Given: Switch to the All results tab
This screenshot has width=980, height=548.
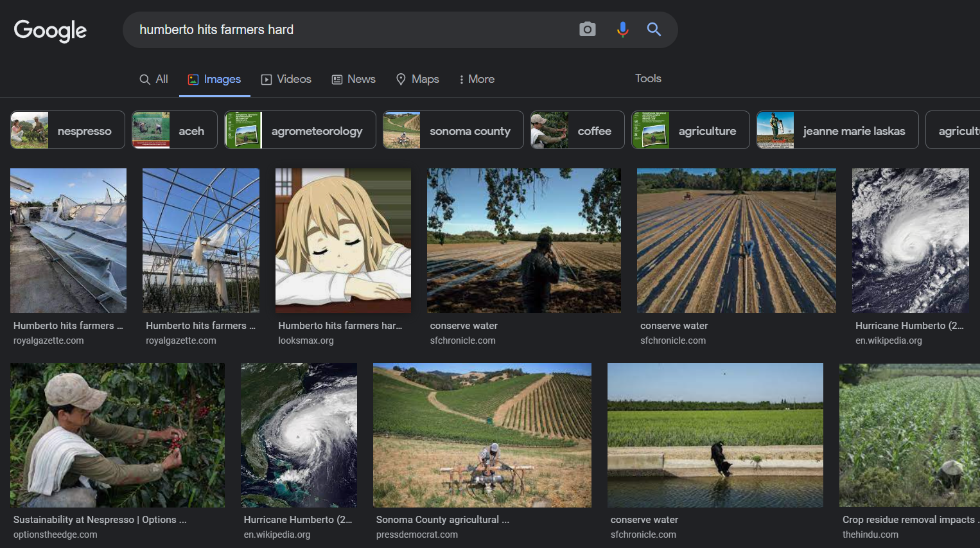Looking at the screenshot, I should tap(154, 79).
